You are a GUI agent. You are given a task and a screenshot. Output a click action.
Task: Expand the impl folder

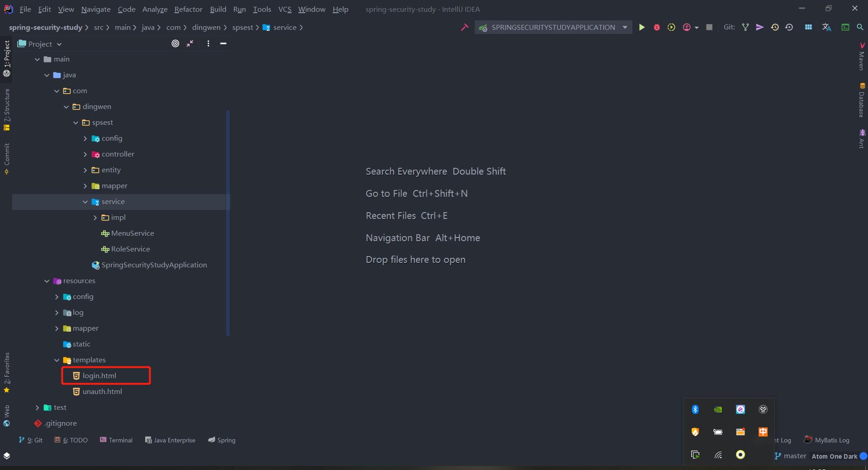point(95,218)
